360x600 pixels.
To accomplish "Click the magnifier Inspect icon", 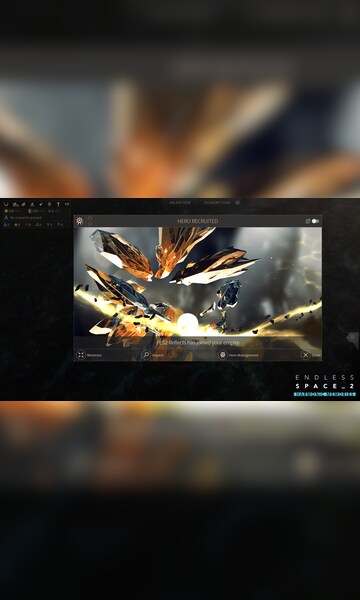I will coord(146,355).
